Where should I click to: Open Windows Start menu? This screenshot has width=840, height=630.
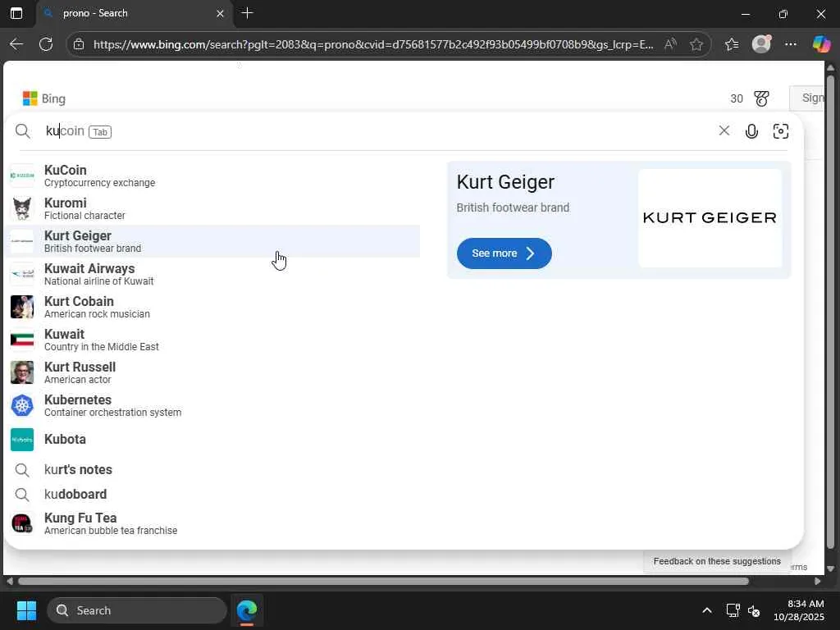[26, 610]
